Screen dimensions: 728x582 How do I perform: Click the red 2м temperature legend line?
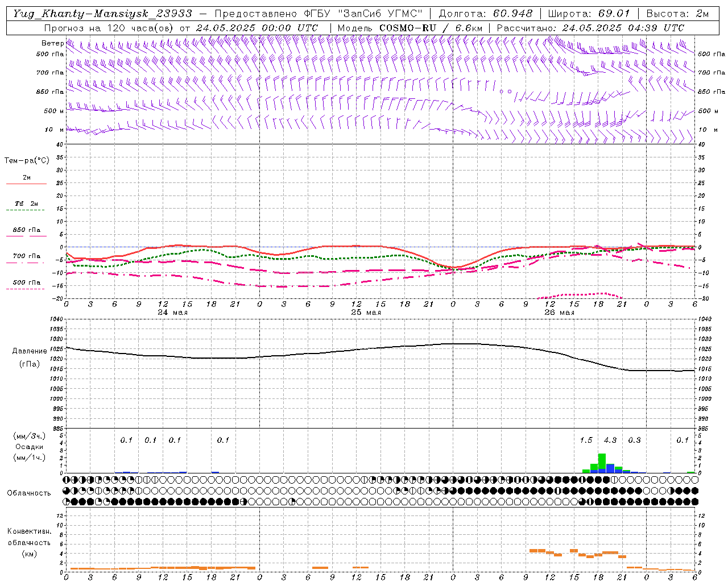26,184
